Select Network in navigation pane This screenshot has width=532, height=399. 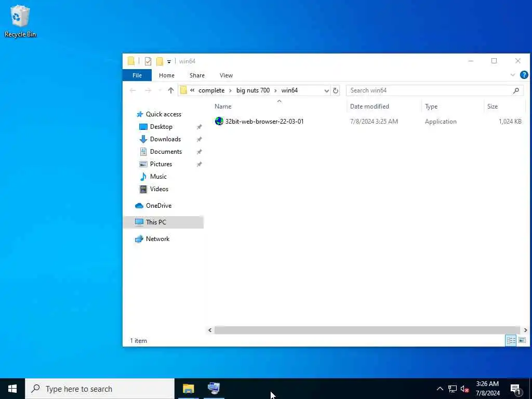pos(157,239)
